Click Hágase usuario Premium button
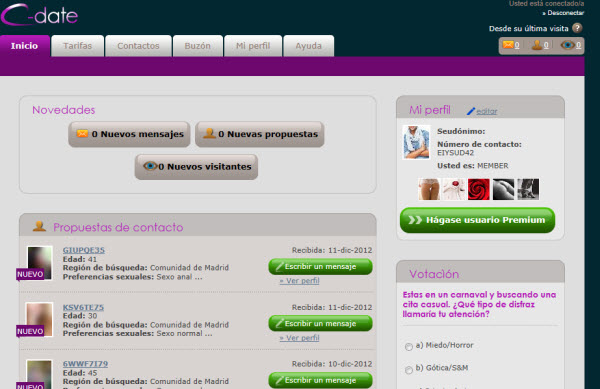This screenshot has height=389, width=600. [477, 220]
